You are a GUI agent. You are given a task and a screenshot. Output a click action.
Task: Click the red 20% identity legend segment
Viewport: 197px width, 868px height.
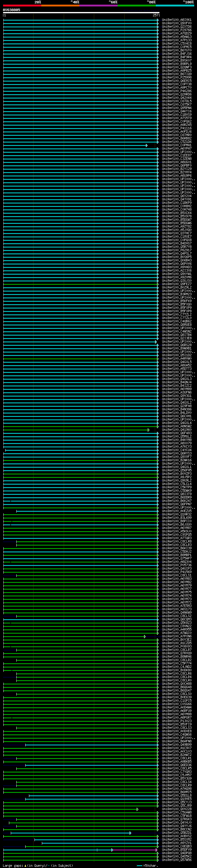[x=22, y=6]
